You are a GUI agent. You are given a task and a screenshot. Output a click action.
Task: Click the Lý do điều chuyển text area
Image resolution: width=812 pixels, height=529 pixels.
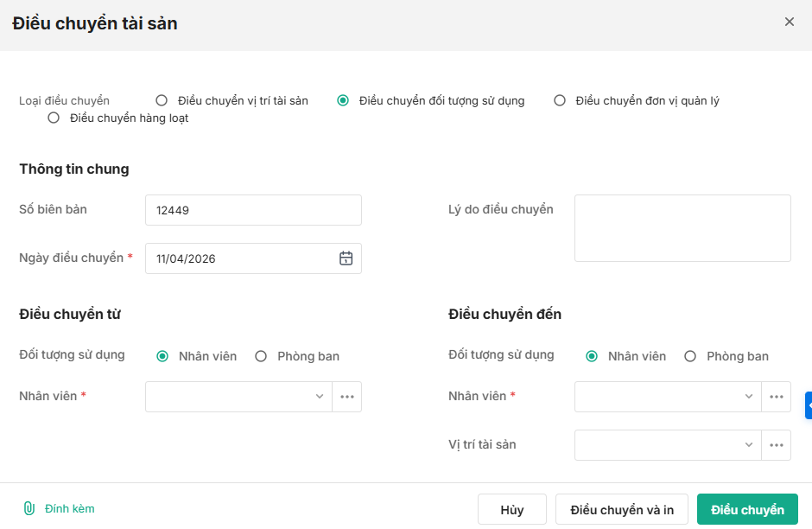(x=682, y=228)
